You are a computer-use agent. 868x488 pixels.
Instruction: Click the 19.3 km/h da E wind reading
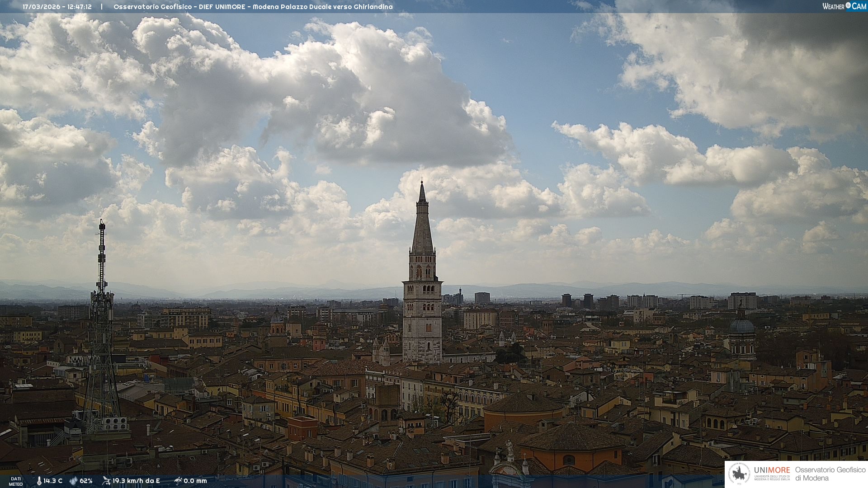136,481
